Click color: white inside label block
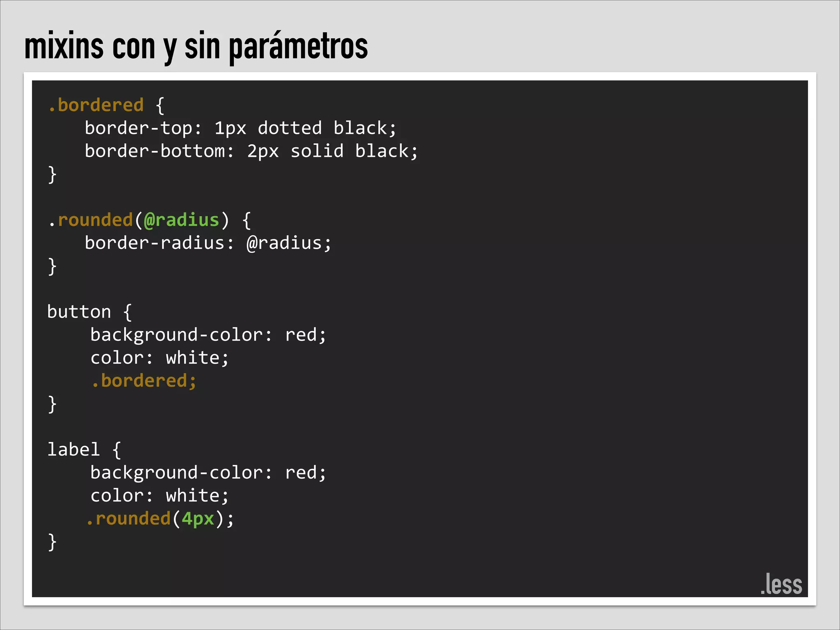The height and width of the screenshot is (630, 840). click(159, 496)
